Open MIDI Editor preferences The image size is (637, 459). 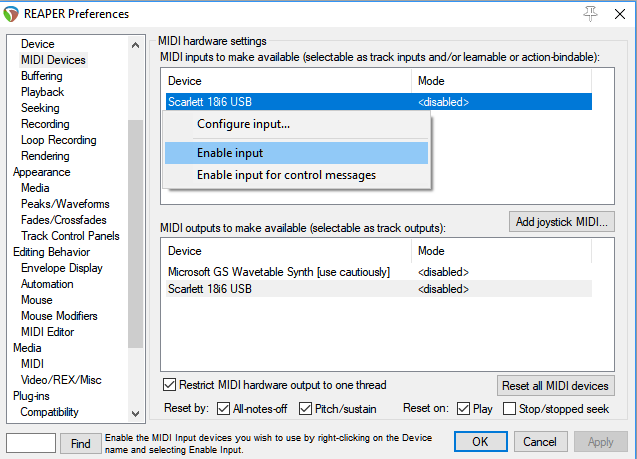point(48,332)
